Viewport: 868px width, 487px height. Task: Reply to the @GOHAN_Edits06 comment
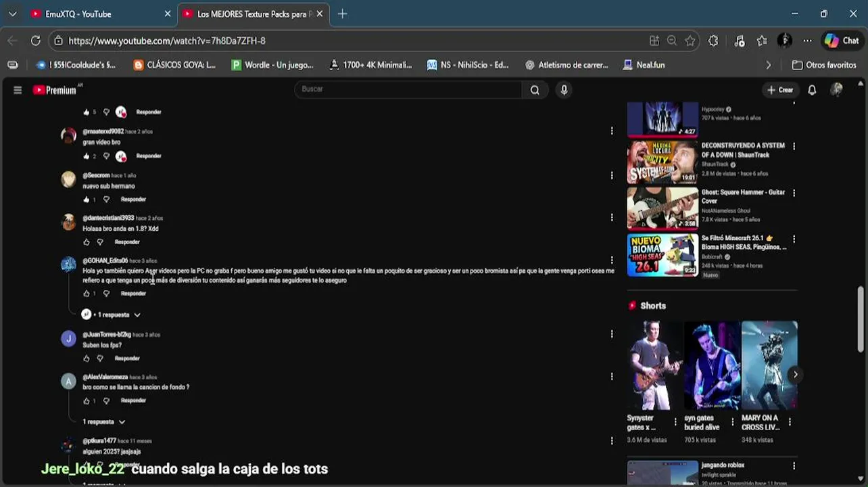pyautogui.click(x=133, y=294)
